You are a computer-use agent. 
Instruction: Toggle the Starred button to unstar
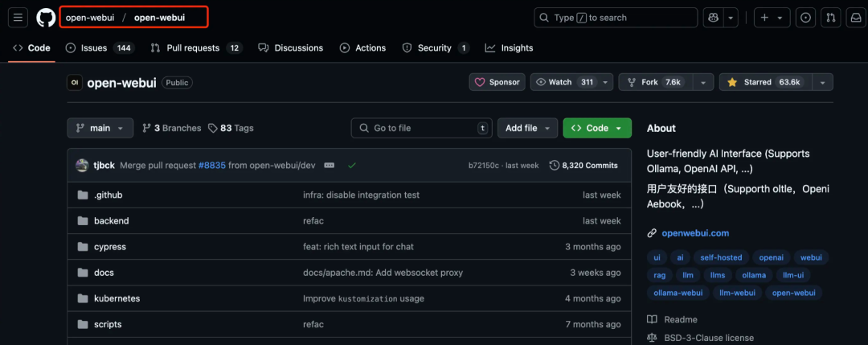(765, 82)
